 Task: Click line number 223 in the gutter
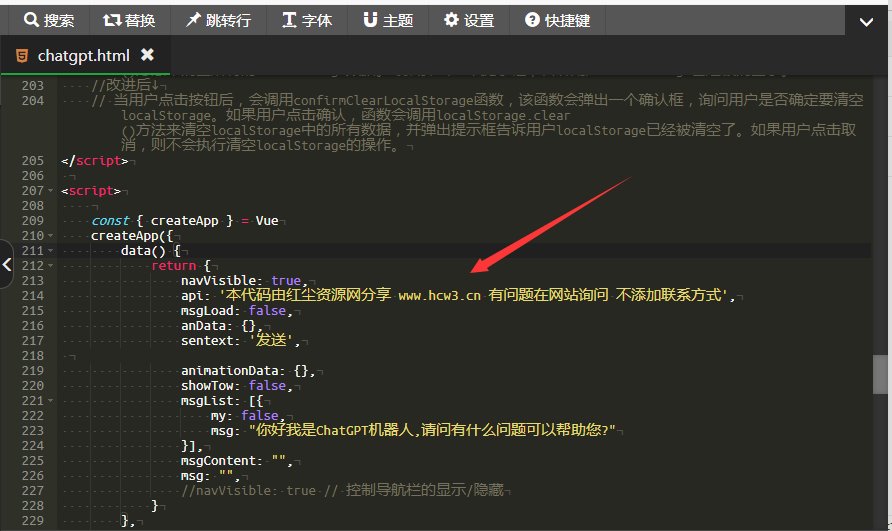[33, 431]
